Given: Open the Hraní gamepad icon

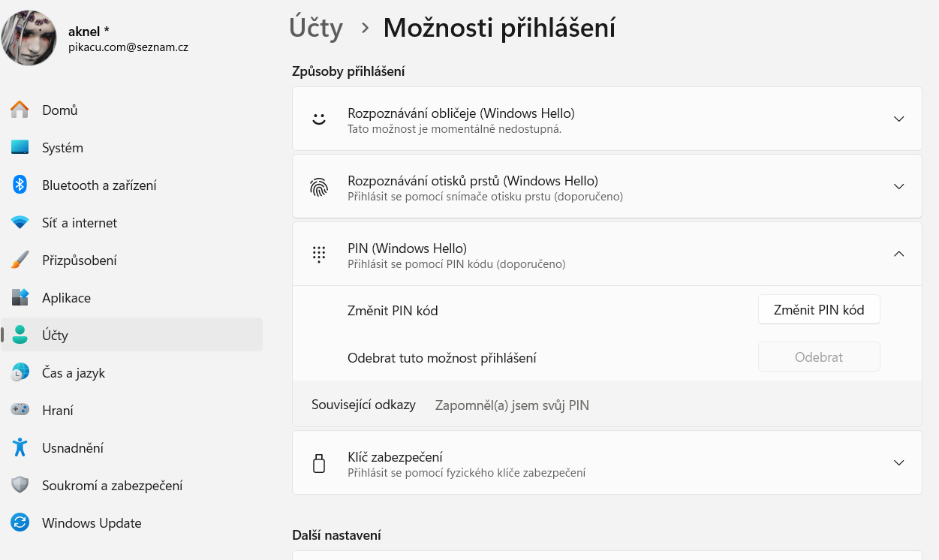Looking at the screenshot, I should point(20,410).
